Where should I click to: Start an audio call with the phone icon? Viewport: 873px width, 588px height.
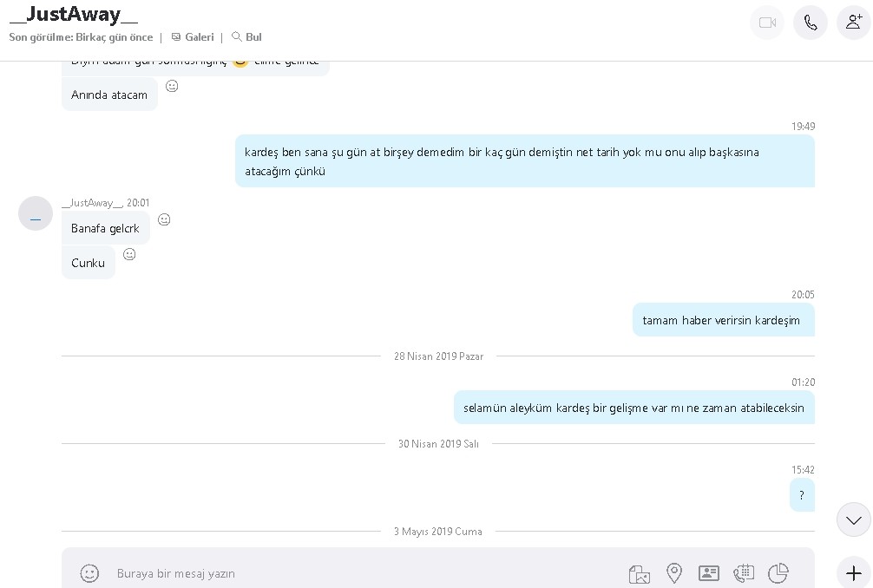coord(811,23)
